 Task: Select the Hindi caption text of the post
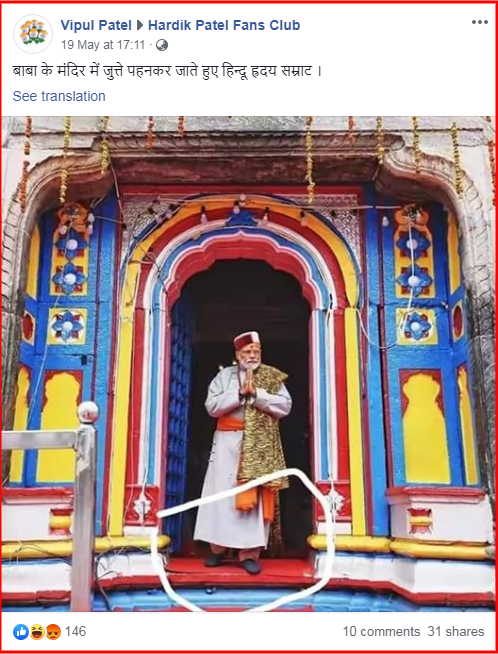[167, 71]
